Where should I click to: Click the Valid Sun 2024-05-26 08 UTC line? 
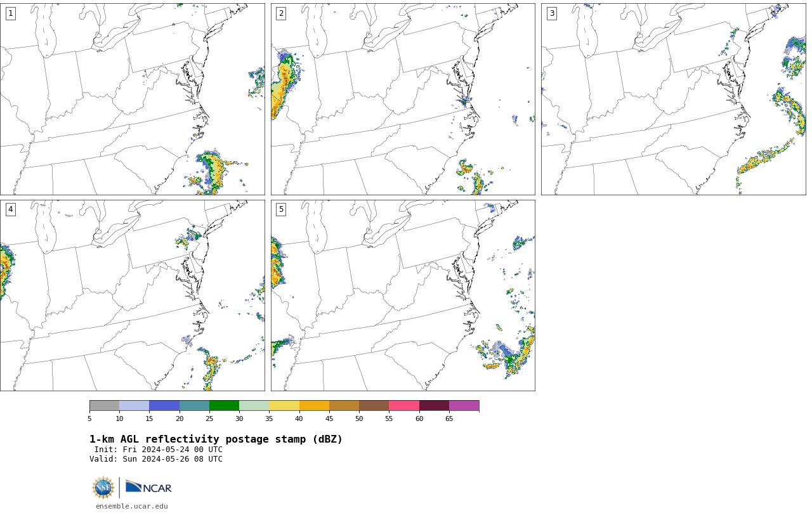pyautogui.click(x=156, y=459)
